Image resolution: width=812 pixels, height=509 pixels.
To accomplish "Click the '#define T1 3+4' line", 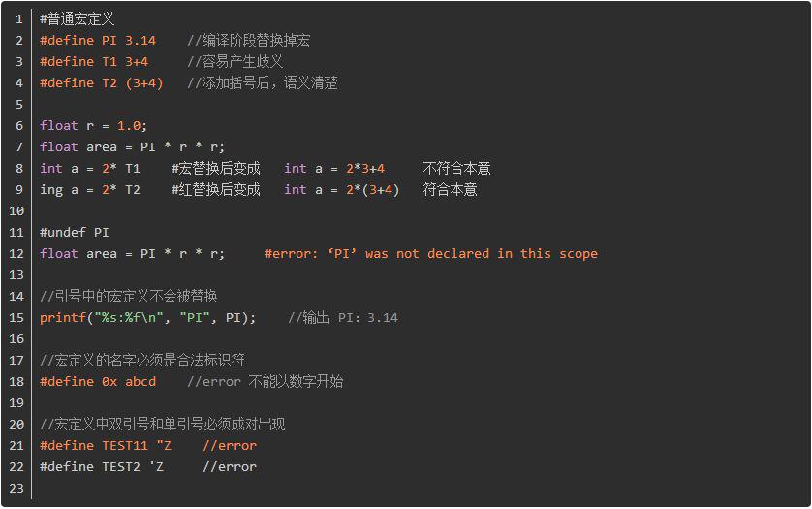I will [x=94, y=62].
